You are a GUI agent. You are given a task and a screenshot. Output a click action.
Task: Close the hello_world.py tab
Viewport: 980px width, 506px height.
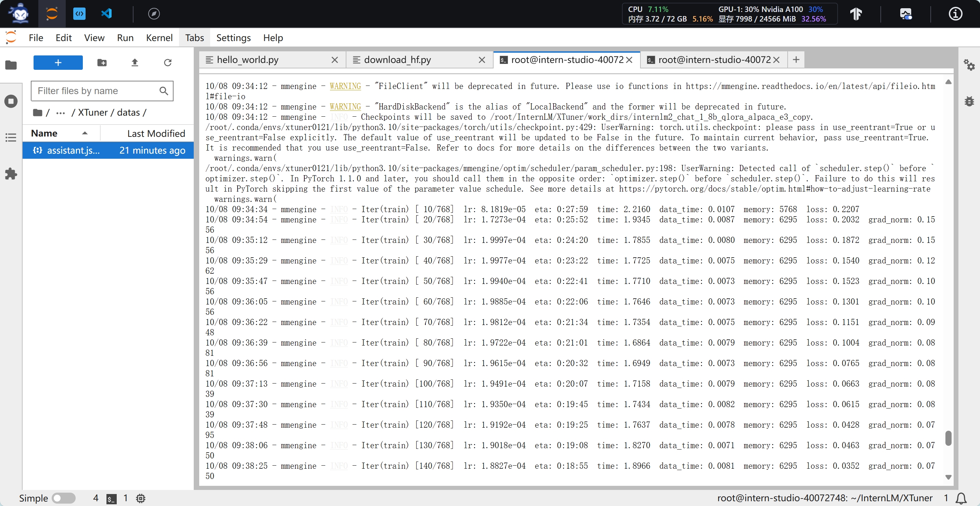click(334, 60)
